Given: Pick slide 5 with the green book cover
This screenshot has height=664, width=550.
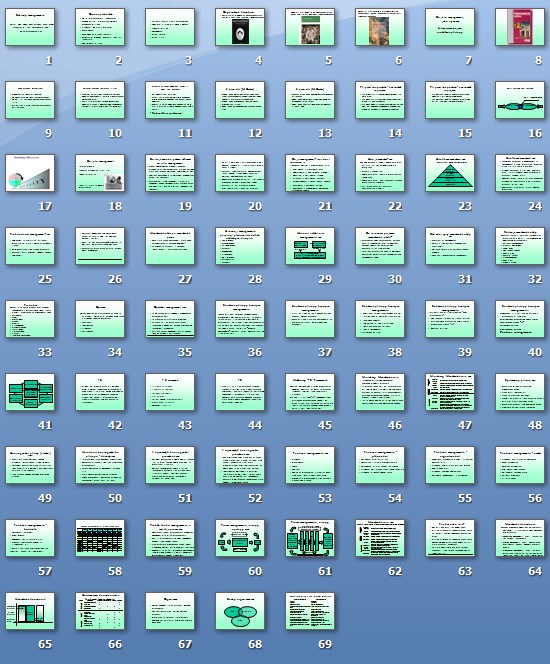Looking at the screenshot, I should point(310,27).
